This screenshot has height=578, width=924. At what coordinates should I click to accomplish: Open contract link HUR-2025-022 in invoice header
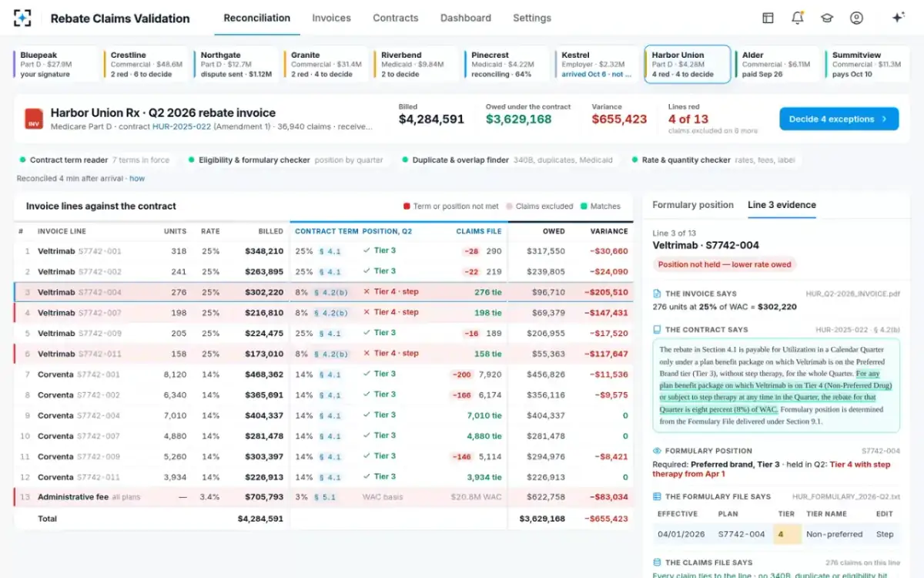pos(182,126)
